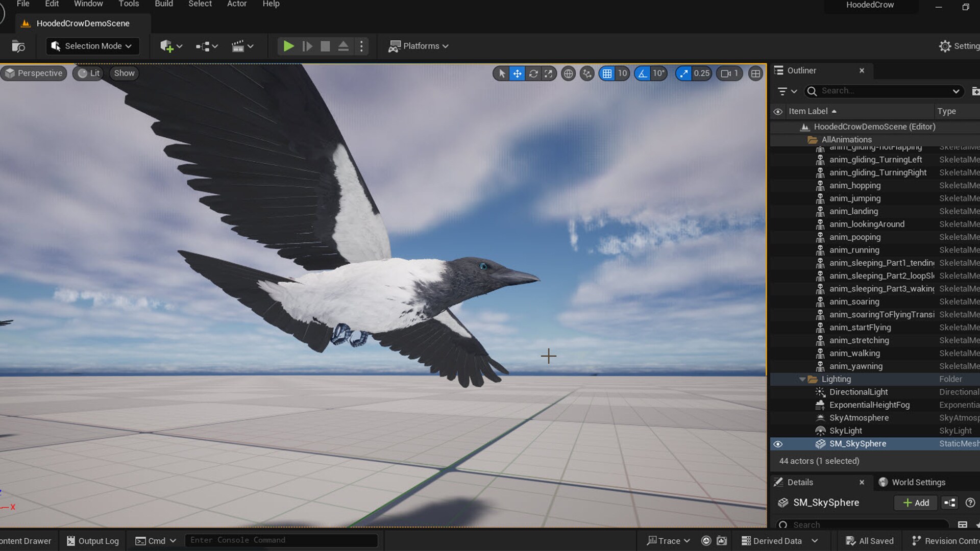Collapse the Lighting folder in the Outliner

pos(802,379)
